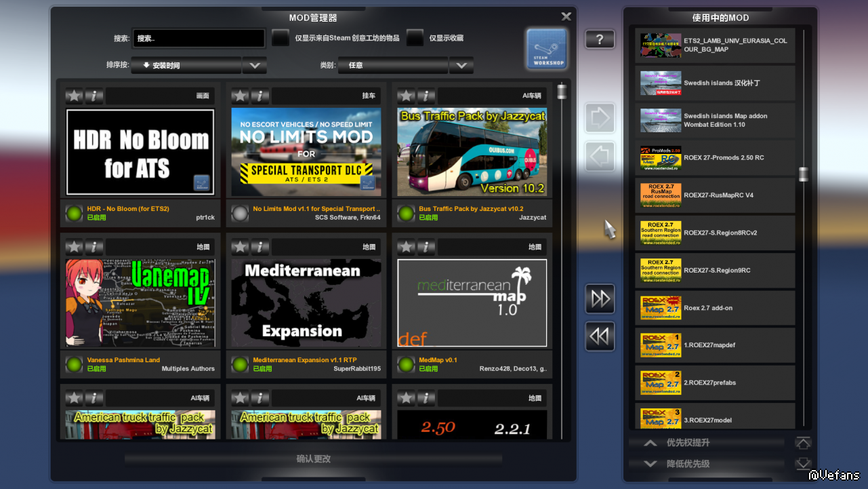Move selected mod to top priority icon
The width and height of the screenshot is (868, 489).
pyautogui.click(x=803, y=443)
